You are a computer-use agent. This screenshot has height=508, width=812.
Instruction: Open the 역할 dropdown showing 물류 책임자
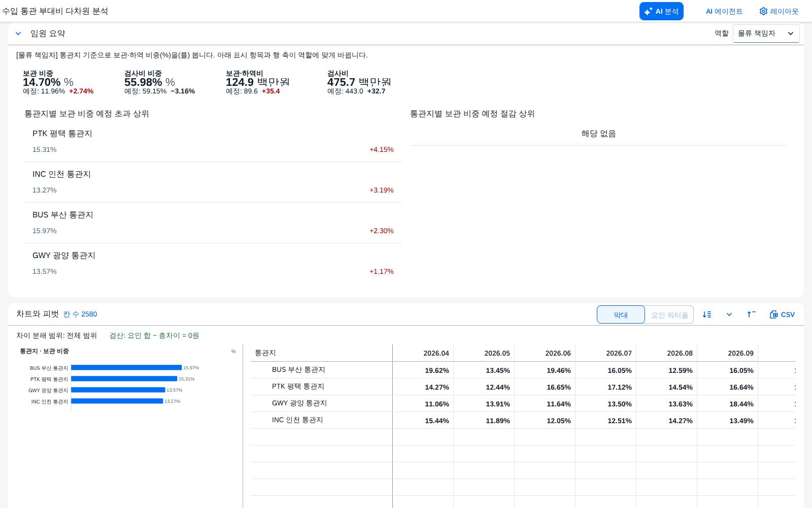(766, 34)
